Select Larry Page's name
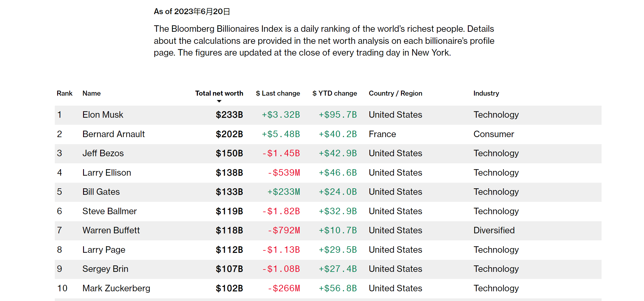The height and width of the screenshot is (301, 644). [x=104, y=250]
